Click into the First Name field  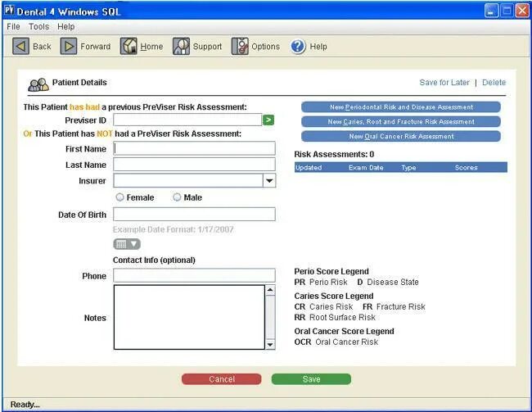(x=195, y=148)
